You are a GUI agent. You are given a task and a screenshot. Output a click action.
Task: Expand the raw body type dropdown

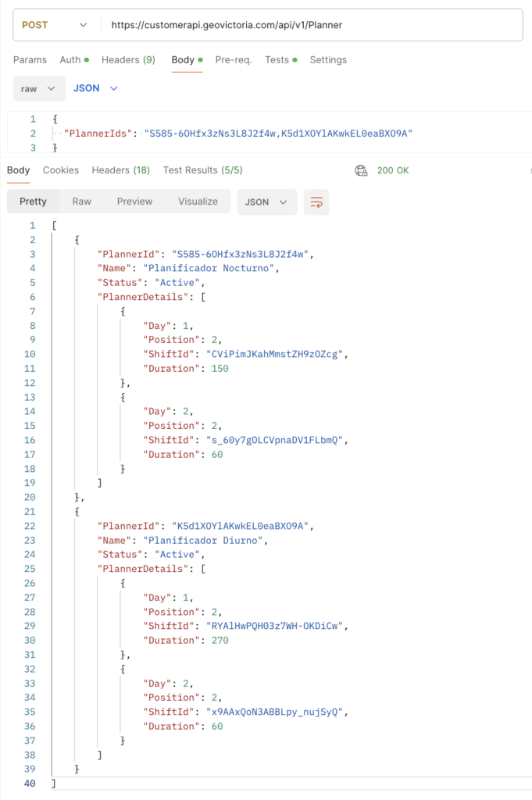[x=38, y=89]
